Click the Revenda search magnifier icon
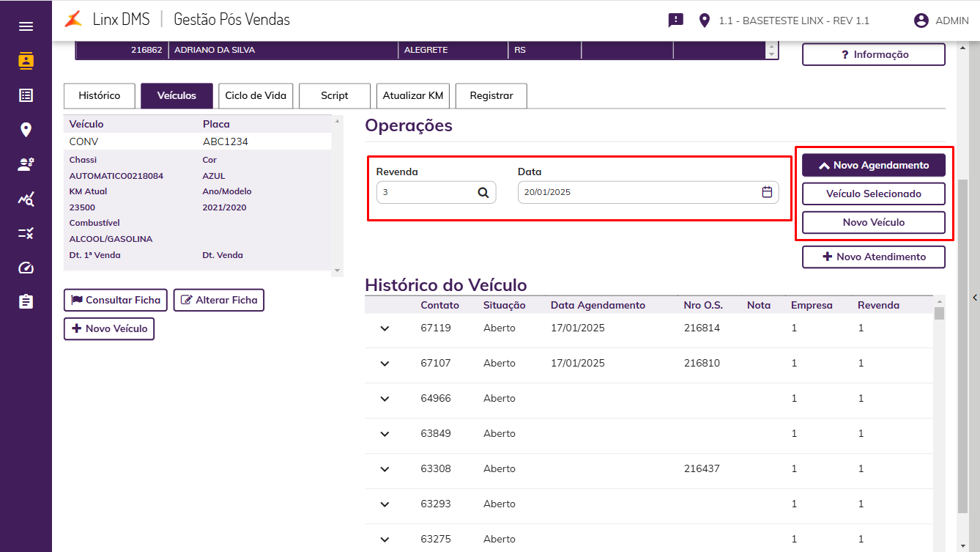 [x=483, y=193]
